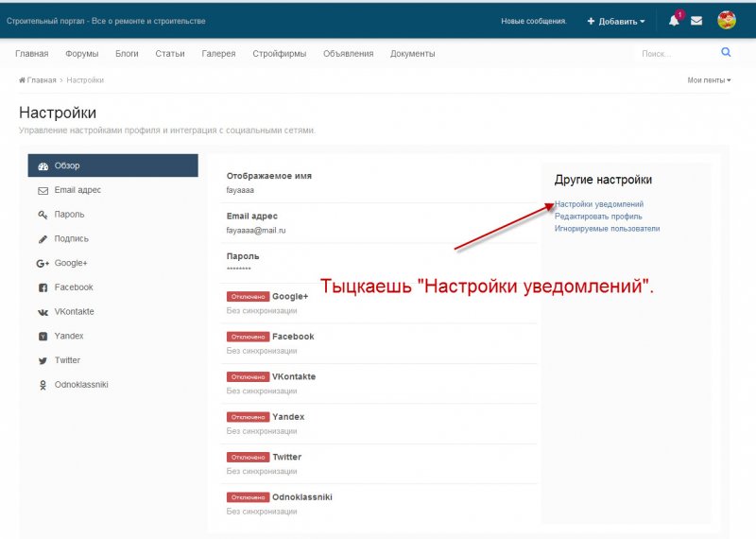
Task: Click into the search input field
Action: pos(676,54)
